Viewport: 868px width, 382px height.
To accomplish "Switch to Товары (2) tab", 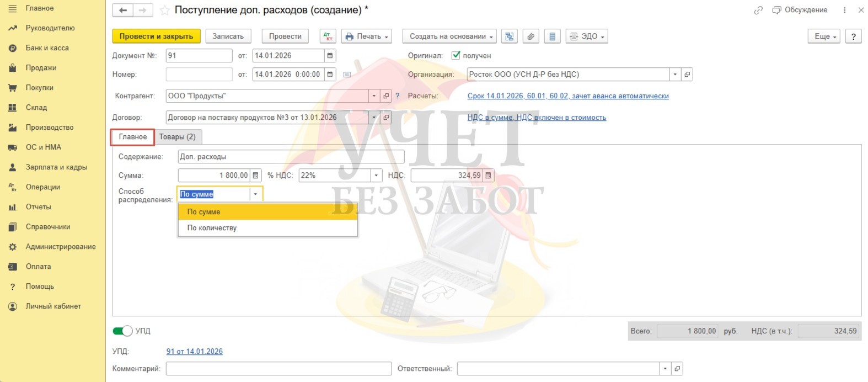I will click(178, 137).
